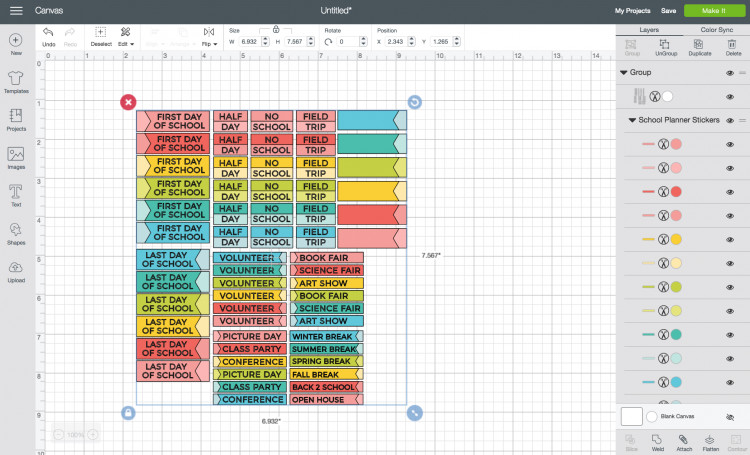This screenshot has height=455, width=750.
Task: Click the Y position input field
Action: coord(441,42)
